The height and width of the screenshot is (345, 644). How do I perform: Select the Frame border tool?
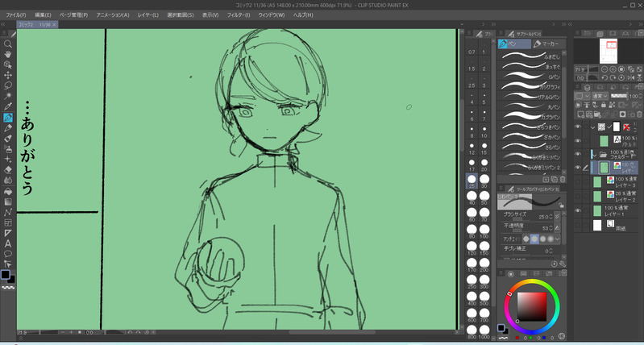8,223
